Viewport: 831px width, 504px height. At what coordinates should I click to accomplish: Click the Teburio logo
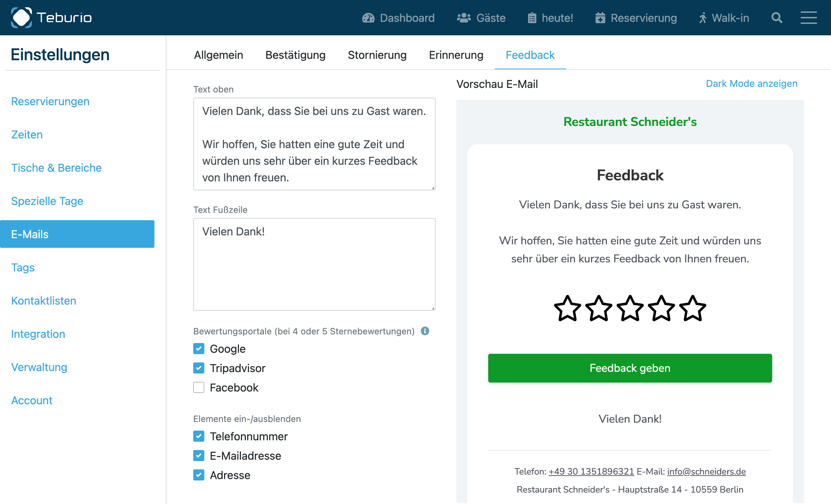click(x=51, y=17)
